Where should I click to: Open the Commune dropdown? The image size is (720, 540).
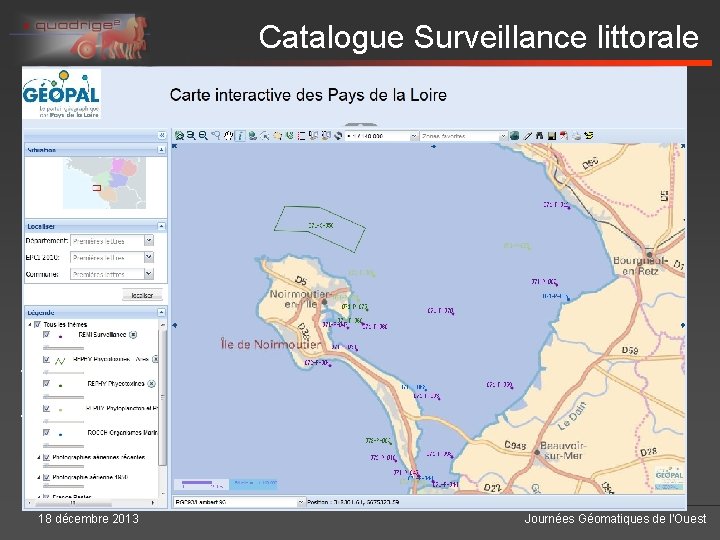(x=149, y=274)
